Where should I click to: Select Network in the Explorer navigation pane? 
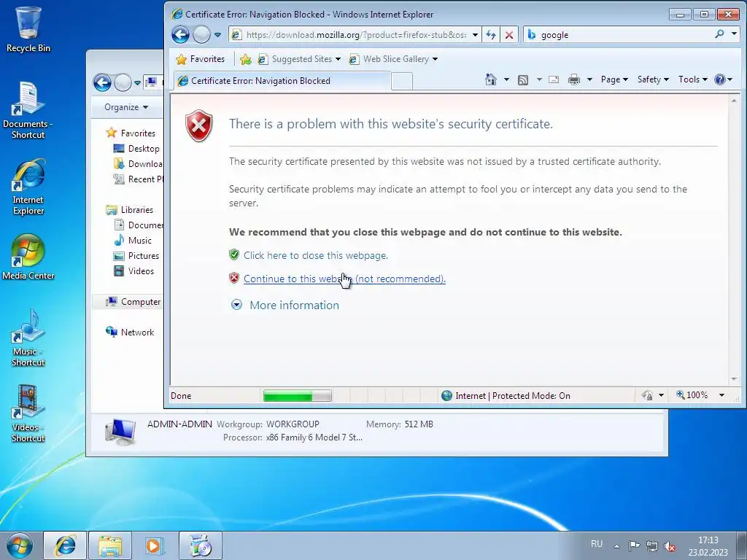click(130, 332)
